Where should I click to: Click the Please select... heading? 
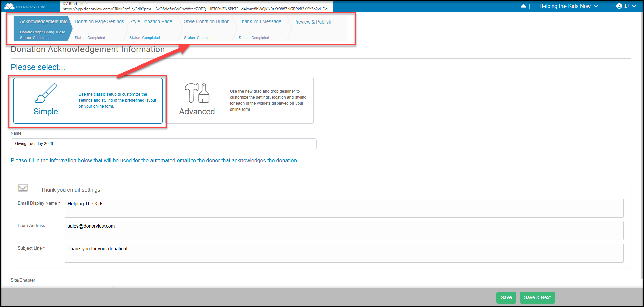coord(38,67)
